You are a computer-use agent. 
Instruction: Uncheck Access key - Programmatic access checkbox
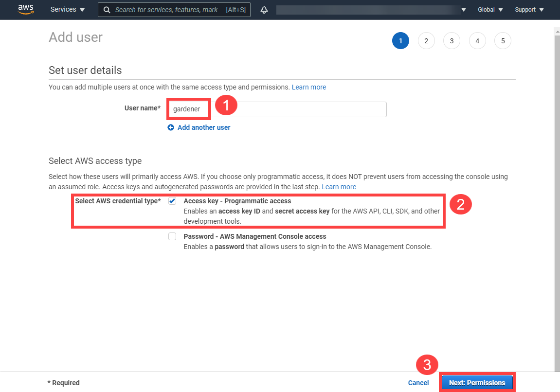[x=172, y=201]
